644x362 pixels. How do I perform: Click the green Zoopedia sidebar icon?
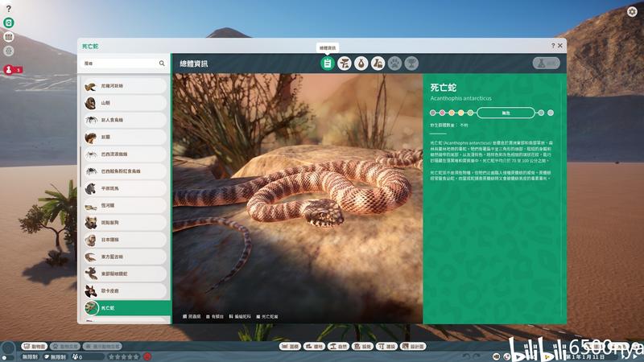point(9,23)
